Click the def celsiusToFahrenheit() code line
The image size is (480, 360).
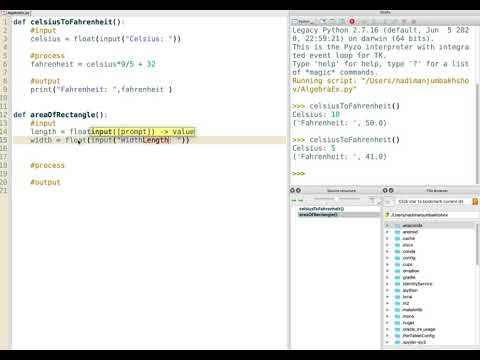69,22
